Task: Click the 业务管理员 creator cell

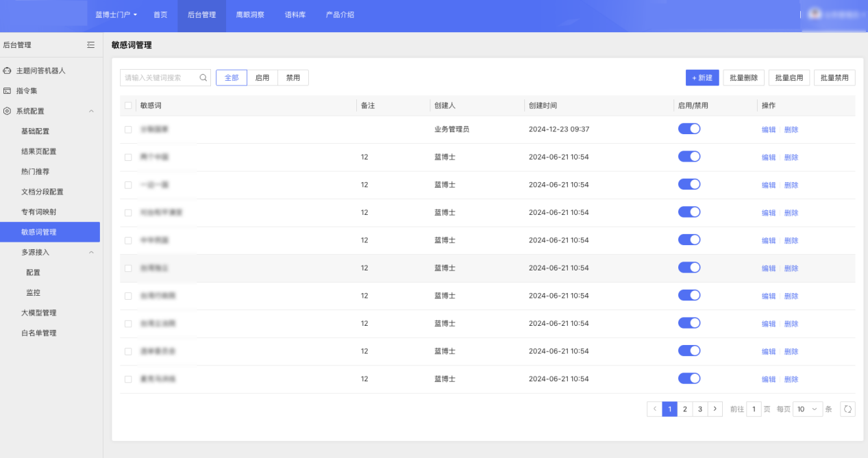Action: [451, 129]
